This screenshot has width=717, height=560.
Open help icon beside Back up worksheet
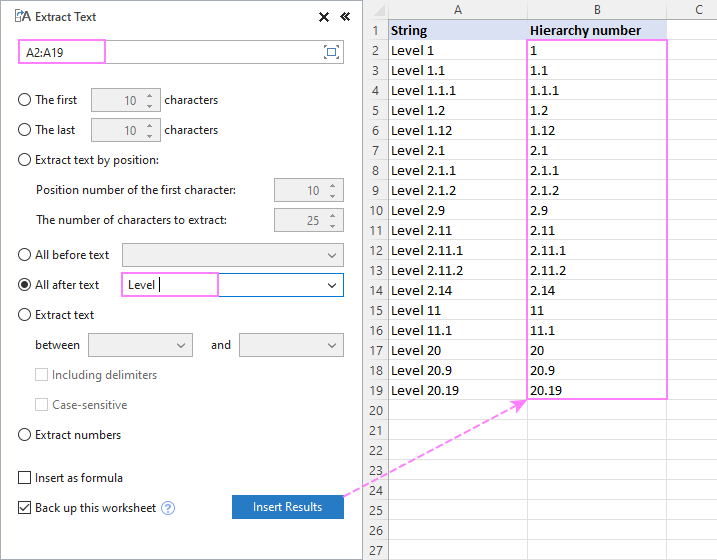pyautogui.click(x=168, y=508)
